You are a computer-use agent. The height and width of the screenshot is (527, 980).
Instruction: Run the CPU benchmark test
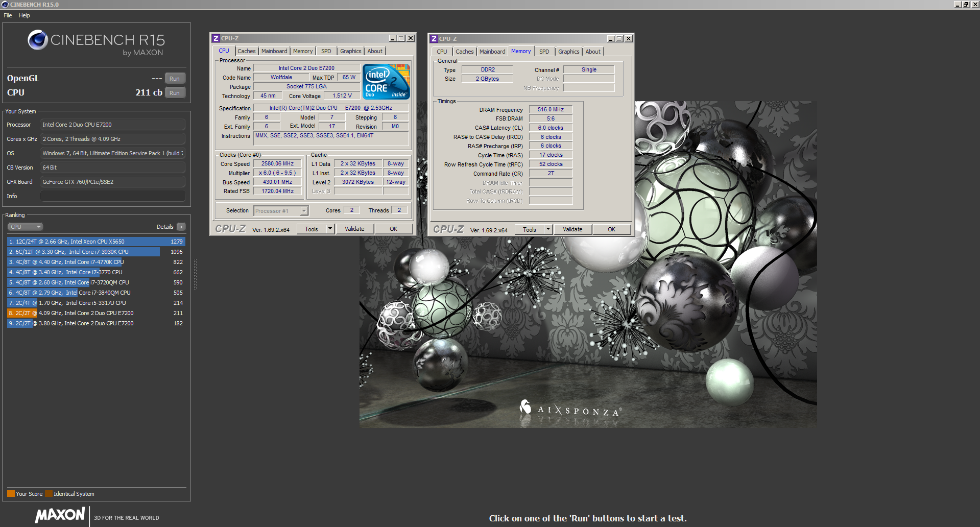175,93
